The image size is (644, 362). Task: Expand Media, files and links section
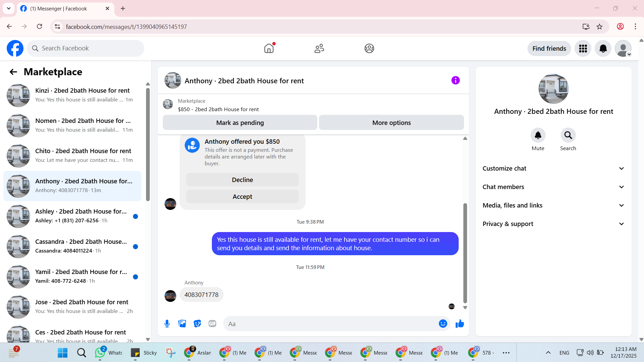[x=553, y=206]
